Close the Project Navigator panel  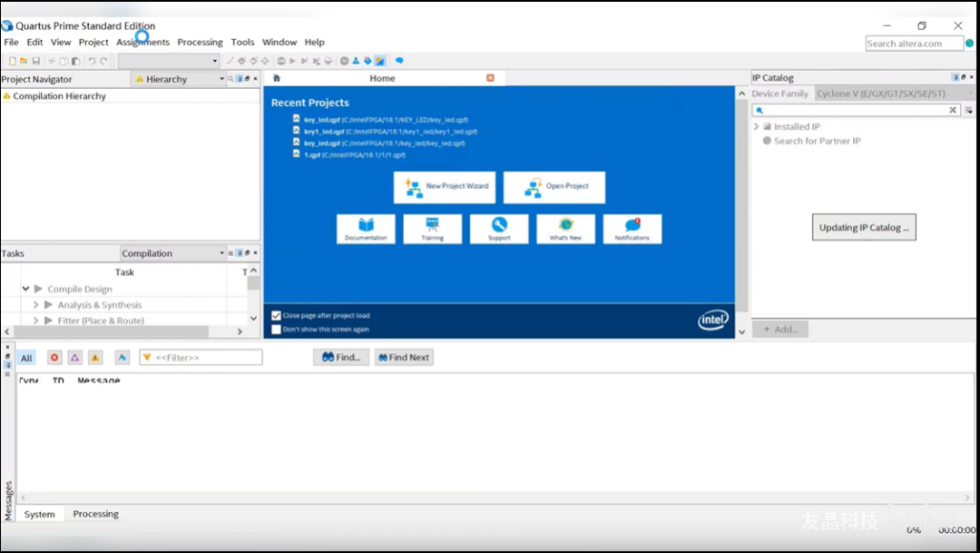coord(255,79)
